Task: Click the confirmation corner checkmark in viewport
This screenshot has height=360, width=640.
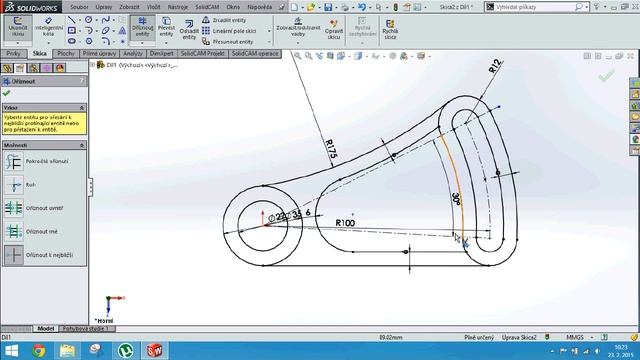Action: point(607,76)
